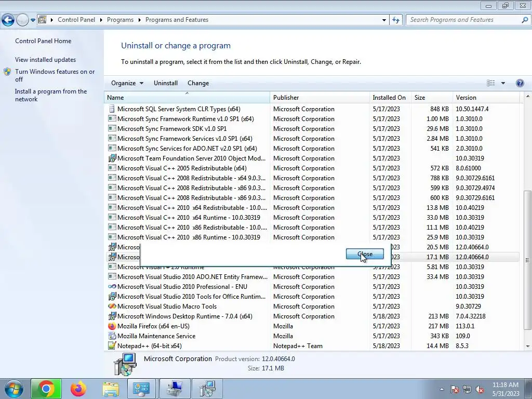This screenshot has width=532, height=399.
Task: Click the refresh button next to address bar
Action: pyautogui.click(x=395, y=20)
